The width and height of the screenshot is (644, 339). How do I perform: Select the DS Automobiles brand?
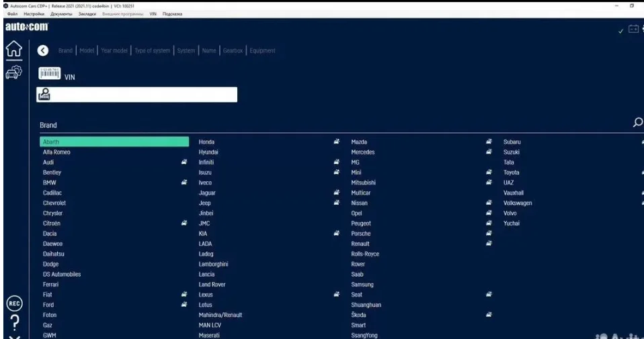(62, 275)
